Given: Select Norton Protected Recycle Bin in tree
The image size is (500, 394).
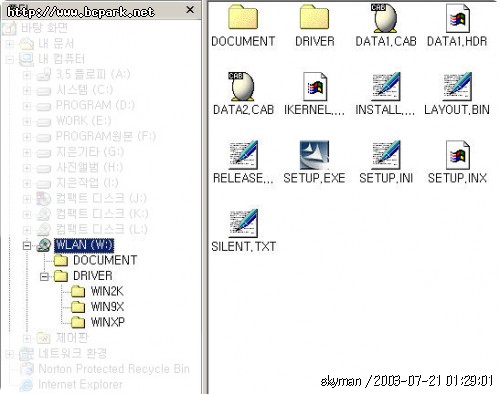Looking at the screenshot, I should (114, 369).
